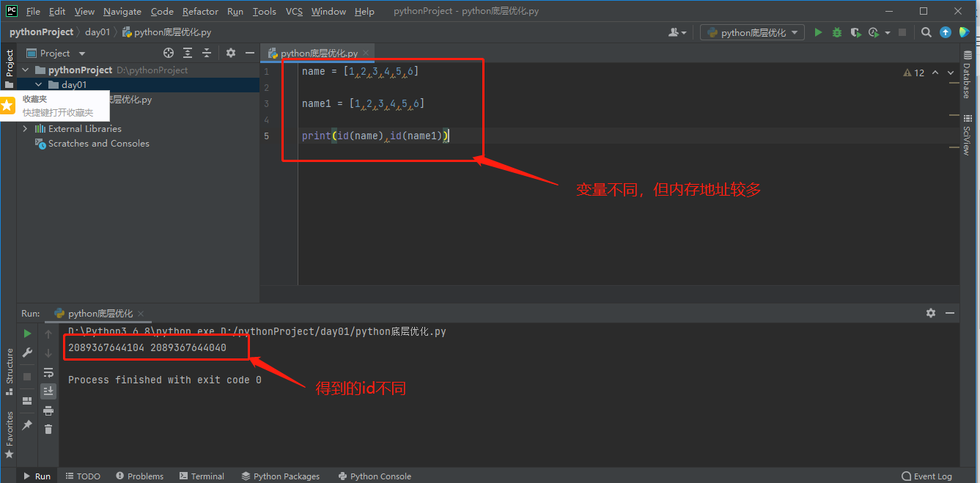Toggle soft-wrap in Run console

(x=48, y=372)
